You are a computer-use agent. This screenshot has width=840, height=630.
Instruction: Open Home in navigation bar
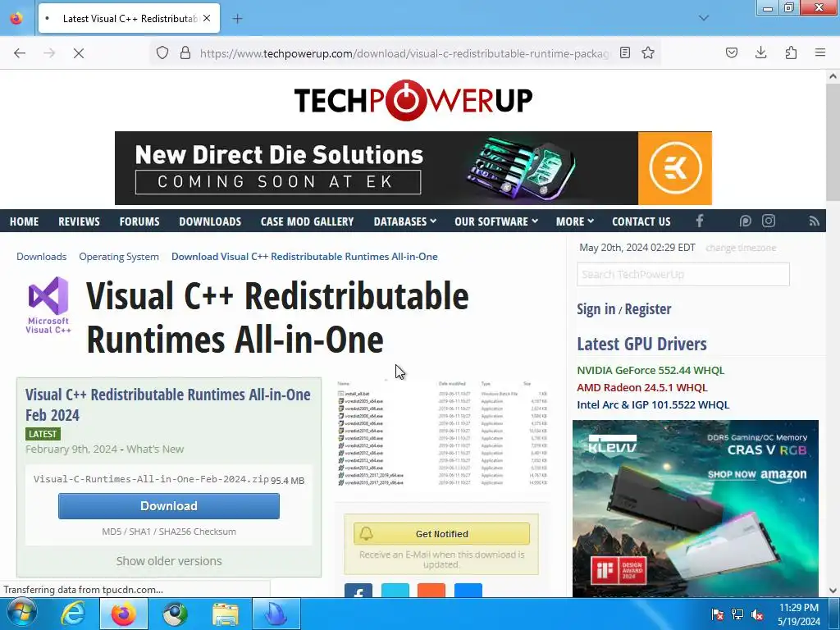click(24, 221)
